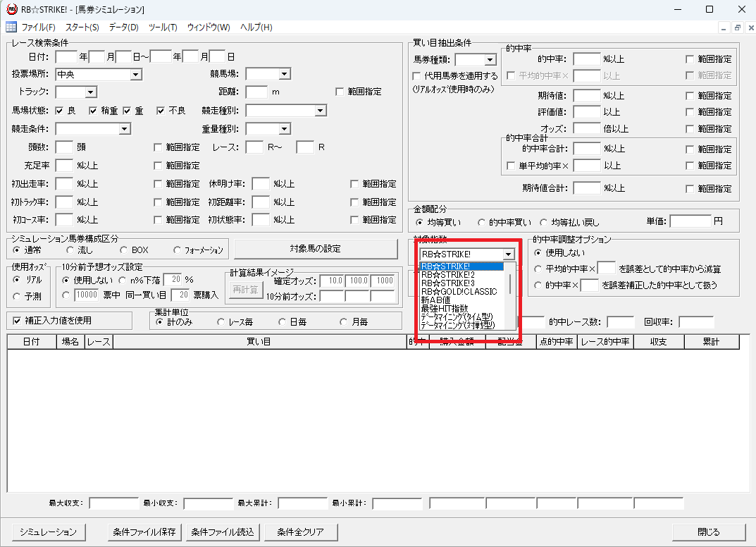Choose RB☆GOLD!CLASSIC from the list
The height and width of the screenshot is (547, 756).
pos(461,291)
